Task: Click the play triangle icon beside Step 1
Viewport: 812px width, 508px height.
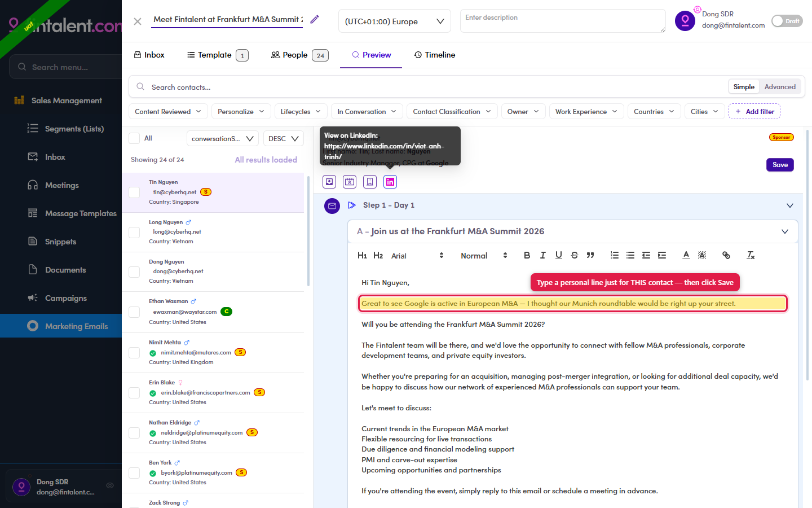Action: click(x=352, y=205)
